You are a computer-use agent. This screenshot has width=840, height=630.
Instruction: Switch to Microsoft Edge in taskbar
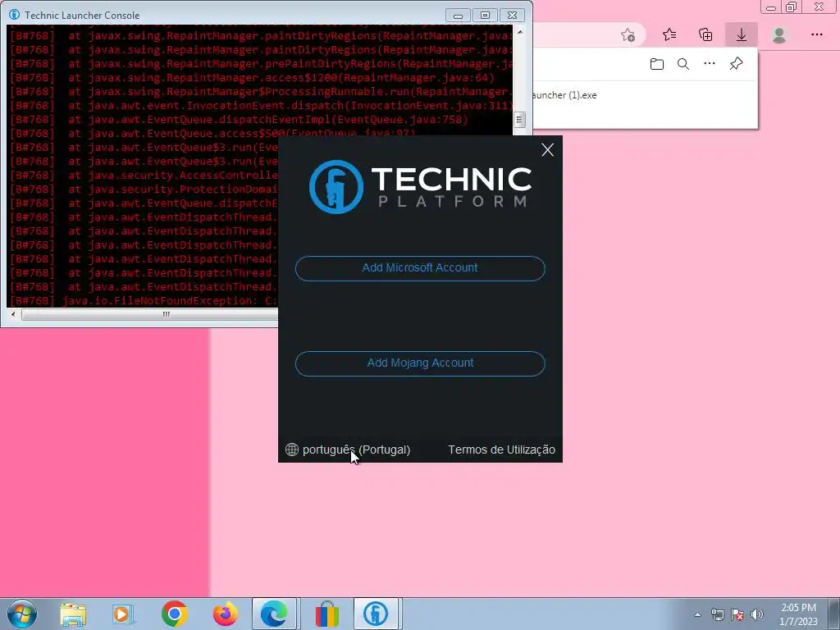274,614
